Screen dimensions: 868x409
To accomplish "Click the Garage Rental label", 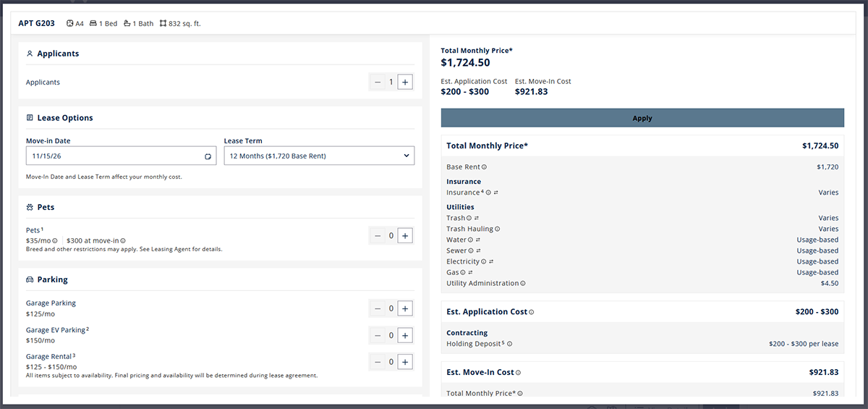I will click(x=48, y=356).
